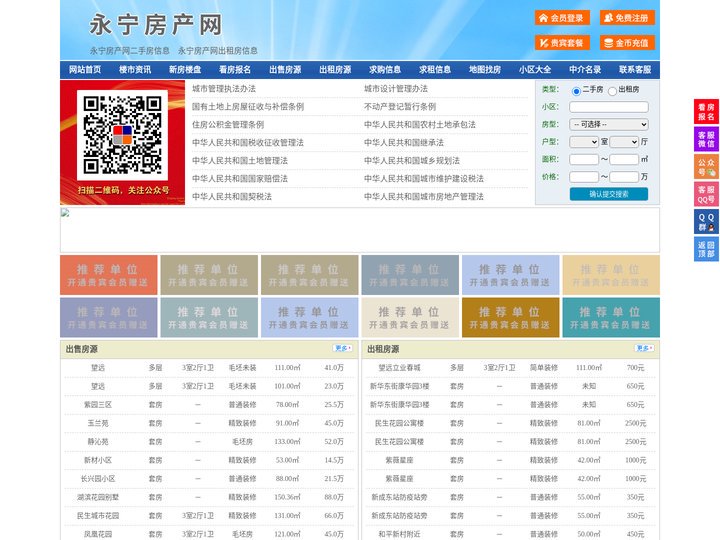Open the 民生城市花园 sale listing

tap(98, 516)
